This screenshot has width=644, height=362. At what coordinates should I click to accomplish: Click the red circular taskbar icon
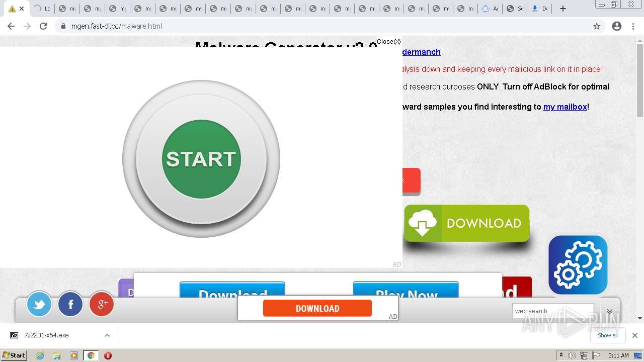pos(108,355)
